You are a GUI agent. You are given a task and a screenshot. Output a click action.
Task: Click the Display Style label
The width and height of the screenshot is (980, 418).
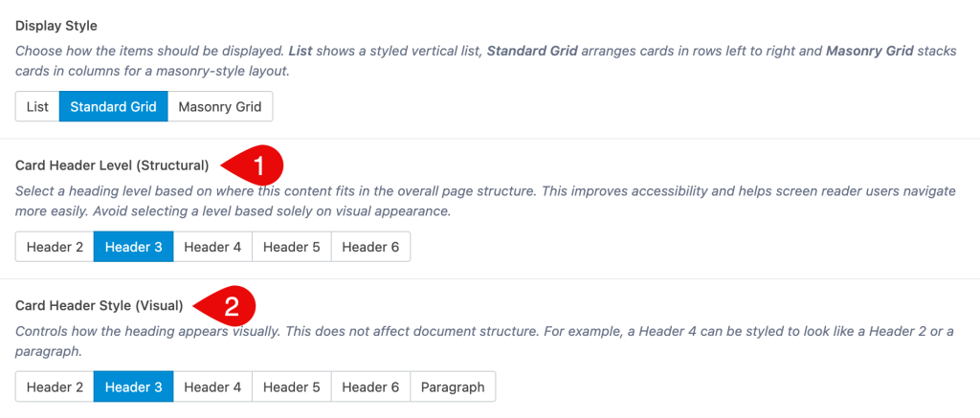point(56,26)
